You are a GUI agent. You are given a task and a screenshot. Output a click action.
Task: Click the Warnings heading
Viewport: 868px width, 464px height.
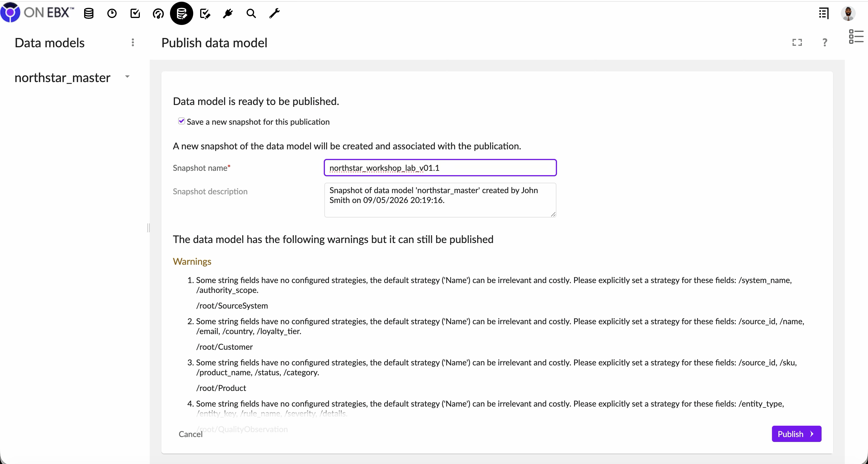tap(192, 261)
